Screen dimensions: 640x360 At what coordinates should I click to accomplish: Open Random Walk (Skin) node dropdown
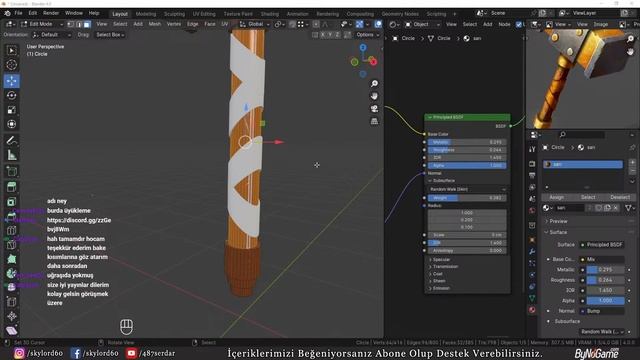click(x=467, y=189)
